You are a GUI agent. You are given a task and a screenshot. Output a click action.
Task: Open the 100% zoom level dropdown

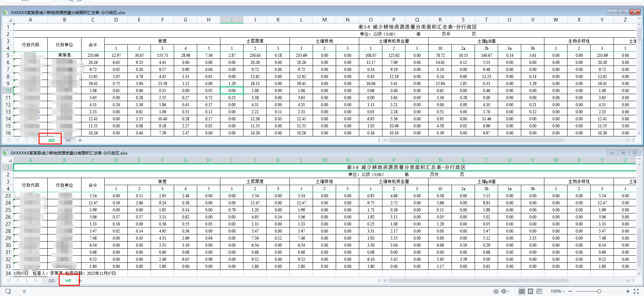click(557, 291)
